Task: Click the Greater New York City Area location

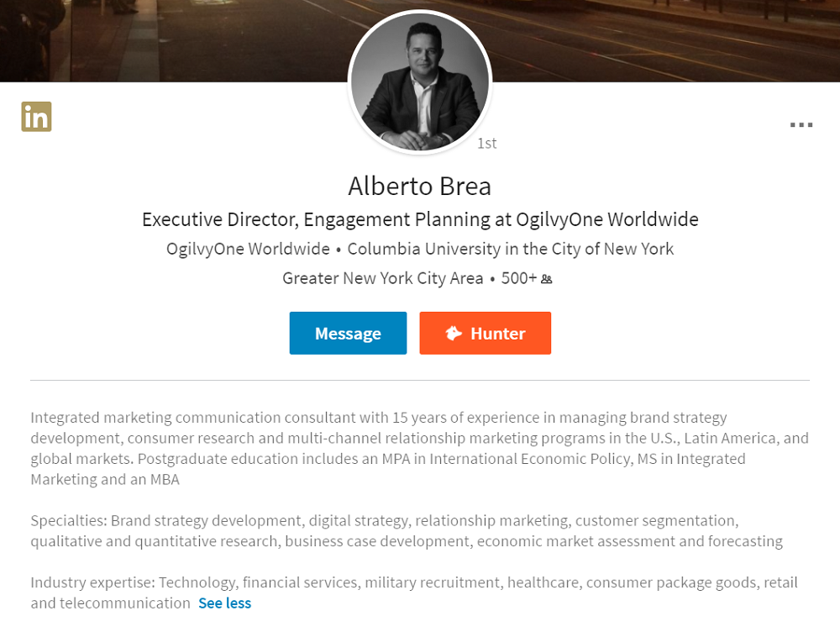Action: click(382, 278)
